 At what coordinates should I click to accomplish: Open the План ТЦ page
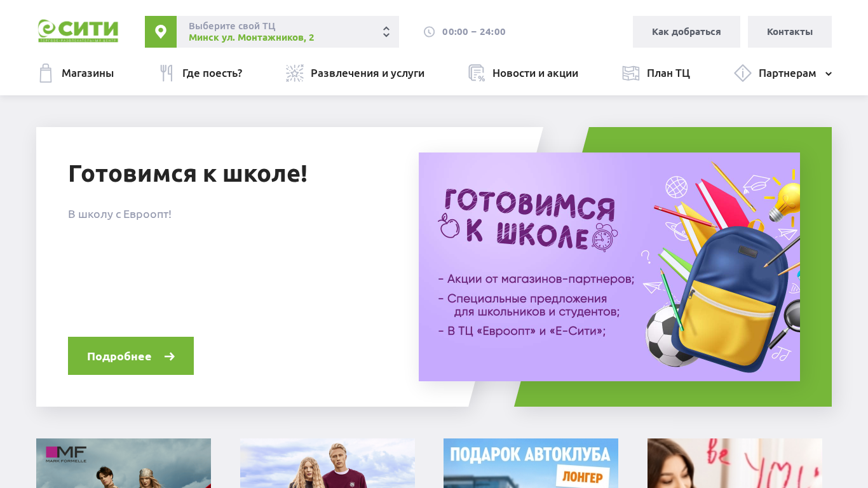point(668,73)
